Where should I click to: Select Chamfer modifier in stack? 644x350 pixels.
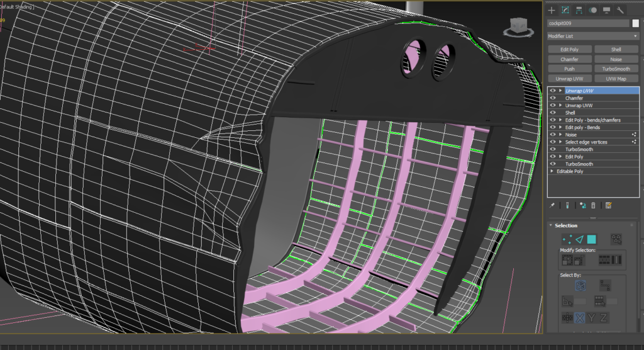coord(574,98)
